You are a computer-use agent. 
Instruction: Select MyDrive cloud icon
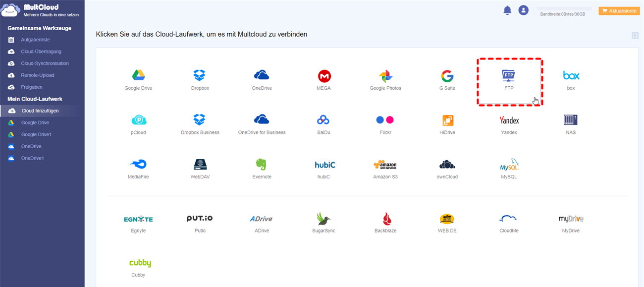coord(571,219)
